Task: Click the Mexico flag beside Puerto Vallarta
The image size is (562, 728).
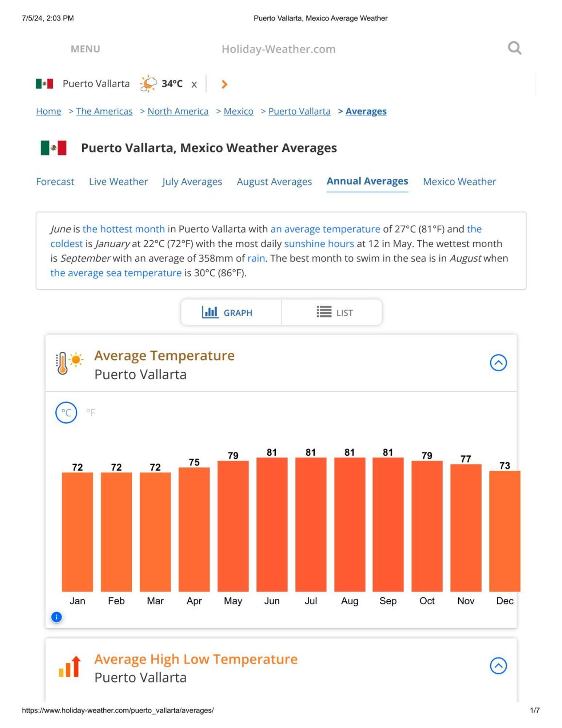Action: click(x=44, y=84)
